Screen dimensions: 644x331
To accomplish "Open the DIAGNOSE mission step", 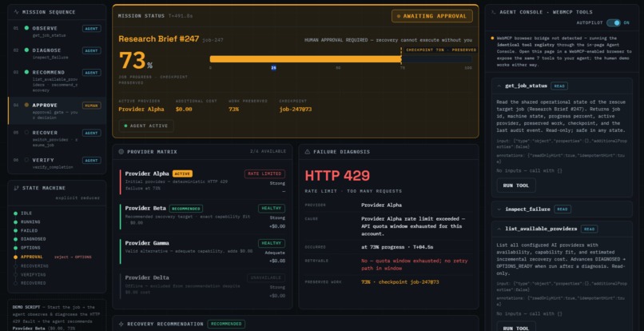I will point(57,54).
